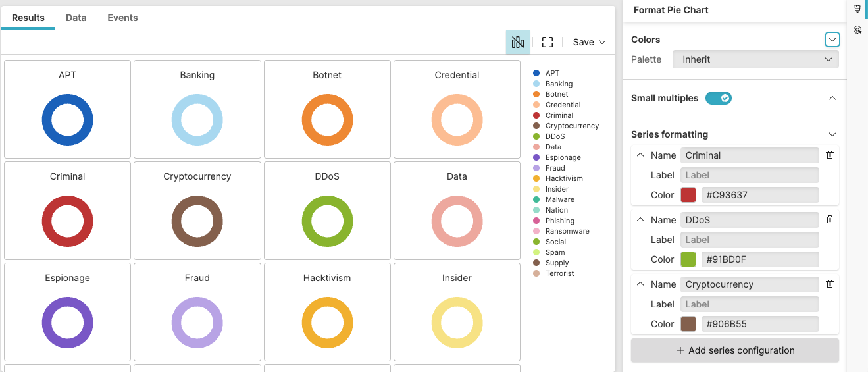This screenshot has height=372, width=868.
Task: Click the Label field under DDoS
Action: 750,240
